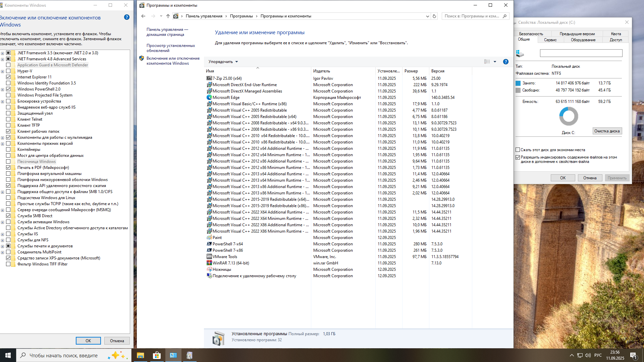
Task: Go back using the navigation arrow
Action: coord(144,16)
